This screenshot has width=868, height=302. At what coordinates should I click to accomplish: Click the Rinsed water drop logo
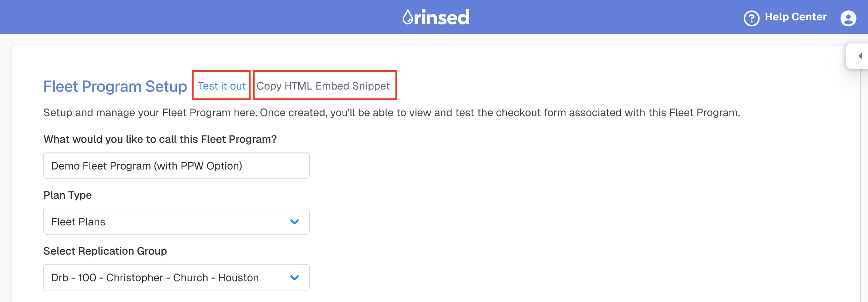tap(407, 16)
